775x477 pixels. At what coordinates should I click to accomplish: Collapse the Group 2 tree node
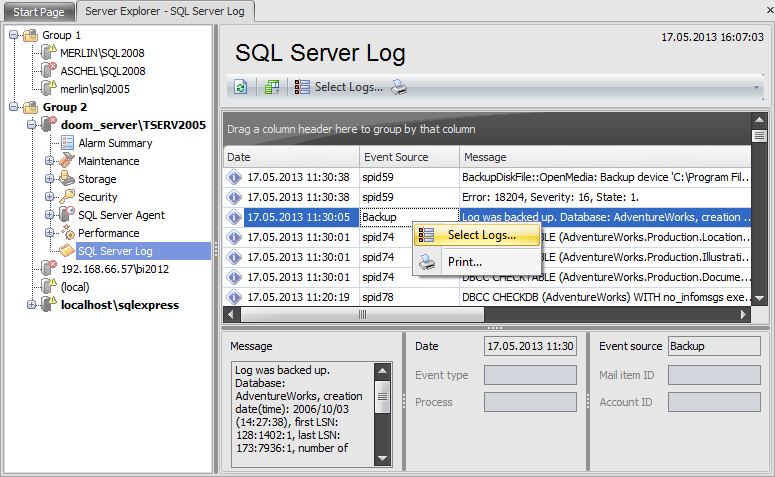pos(14,107)
